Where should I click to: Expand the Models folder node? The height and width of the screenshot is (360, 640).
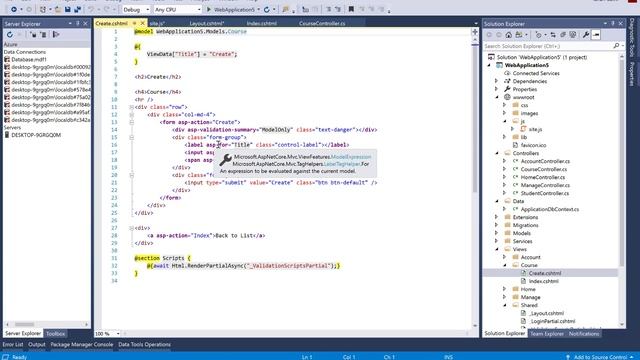(x=497, y=233)
